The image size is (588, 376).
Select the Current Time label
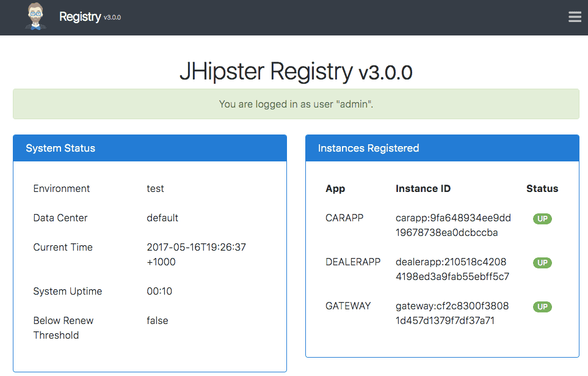pyautogui.click(x=63, y=247)
